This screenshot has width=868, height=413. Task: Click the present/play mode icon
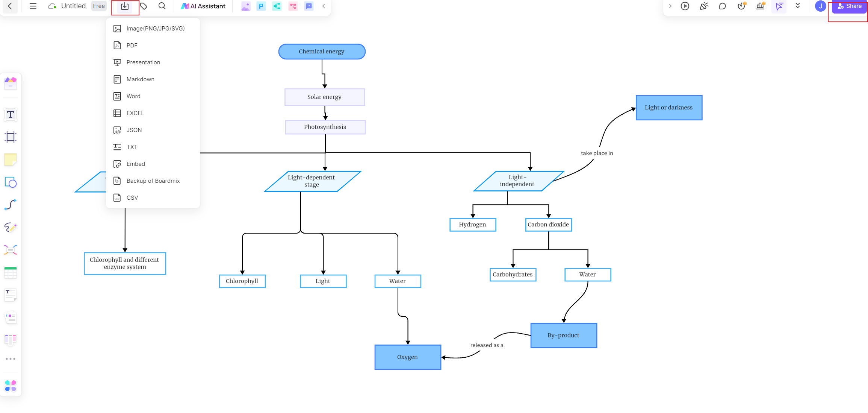[x=685, y=6]
